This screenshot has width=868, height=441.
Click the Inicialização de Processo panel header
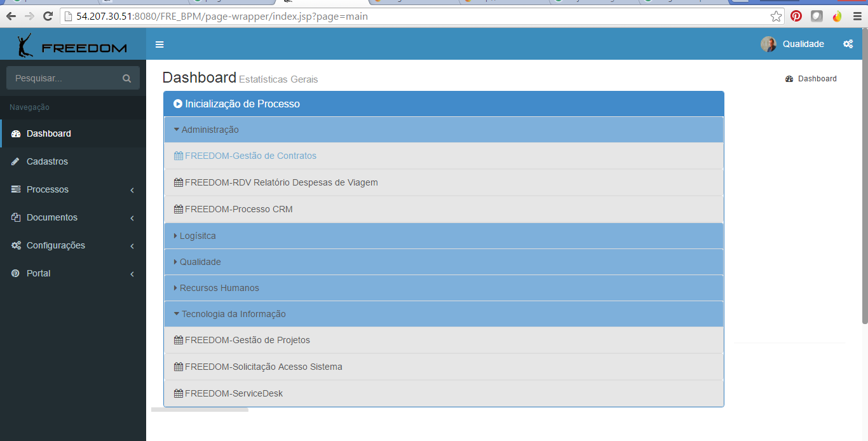point(444,104)
